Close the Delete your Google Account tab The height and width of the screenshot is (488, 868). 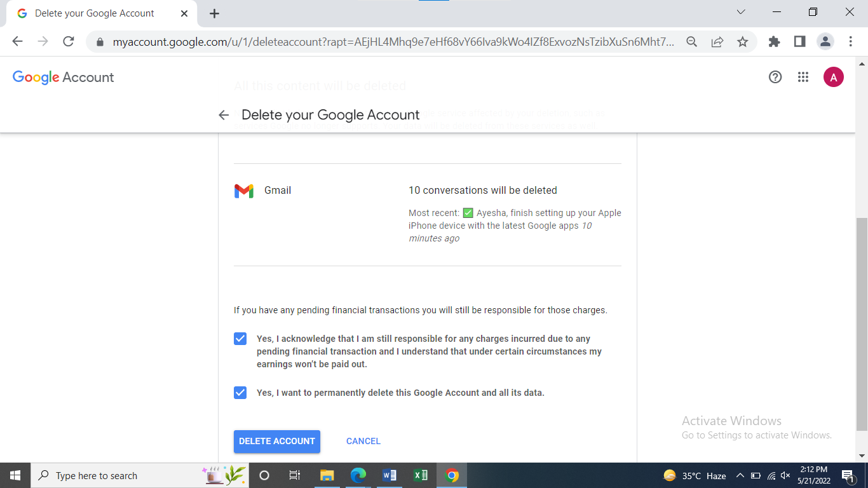click(184, 13)
